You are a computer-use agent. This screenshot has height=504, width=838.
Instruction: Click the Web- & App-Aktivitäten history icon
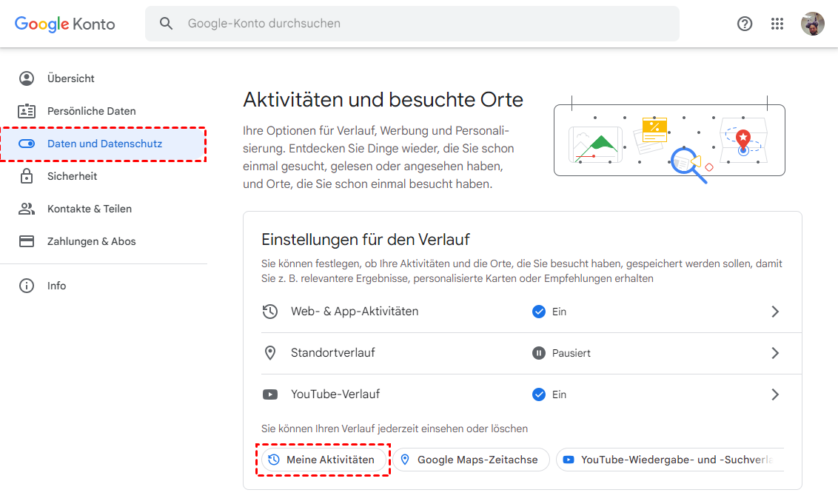270,312
